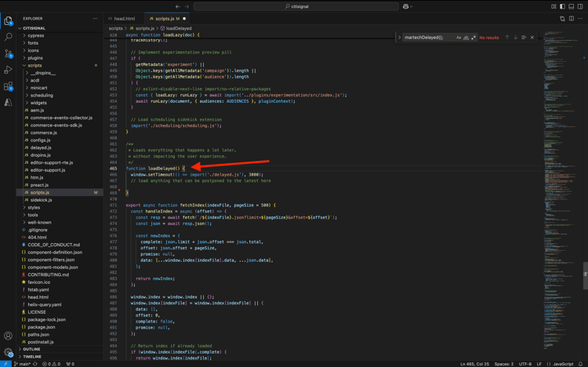This screenshot has height=367, width=588.
Task: Toggle Match Case in find widget
Action: [459, 38]
